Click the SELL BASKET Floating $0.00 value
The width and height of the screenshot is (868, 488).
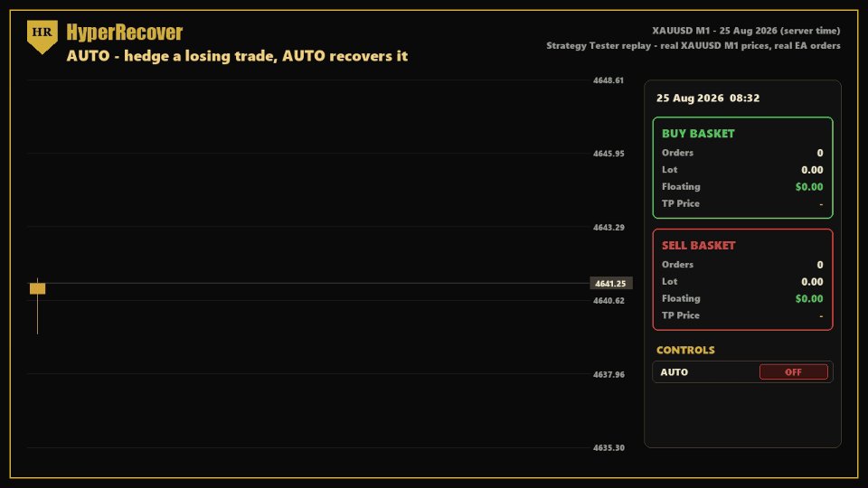(x=809, y=299)
